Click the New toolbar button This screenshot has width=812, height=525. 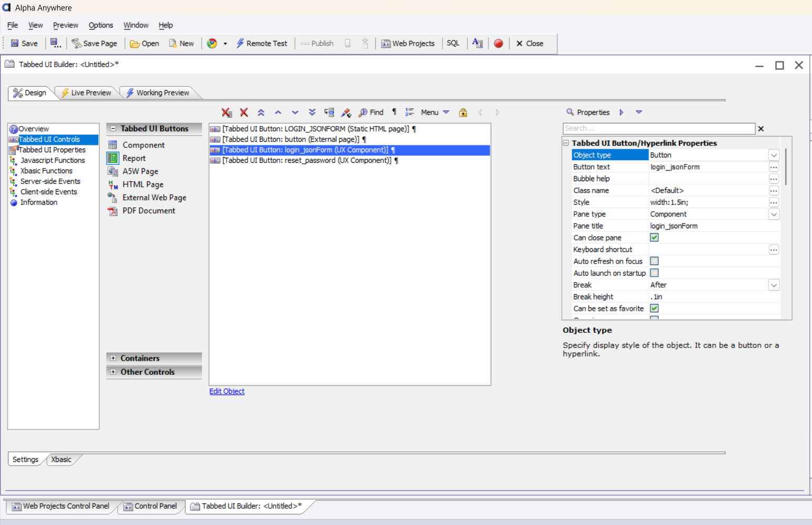point(181,44)
